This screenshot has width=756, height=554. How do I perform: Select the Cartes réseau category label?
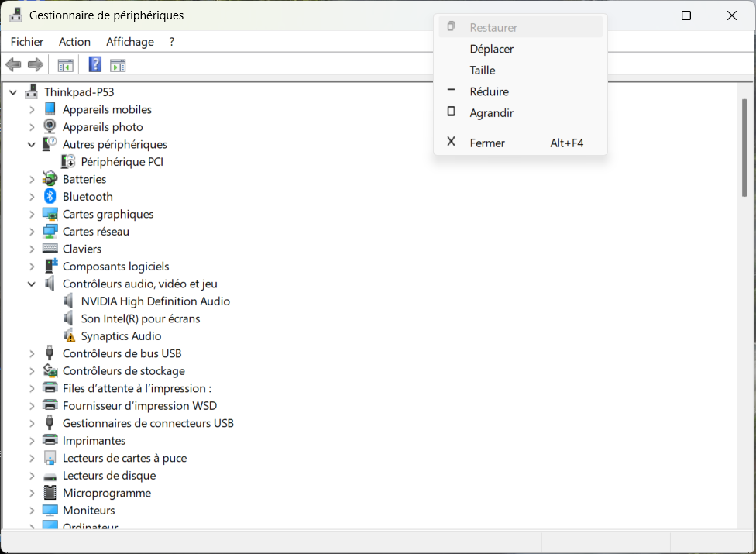pyautogui.click(x=96, y=232)
